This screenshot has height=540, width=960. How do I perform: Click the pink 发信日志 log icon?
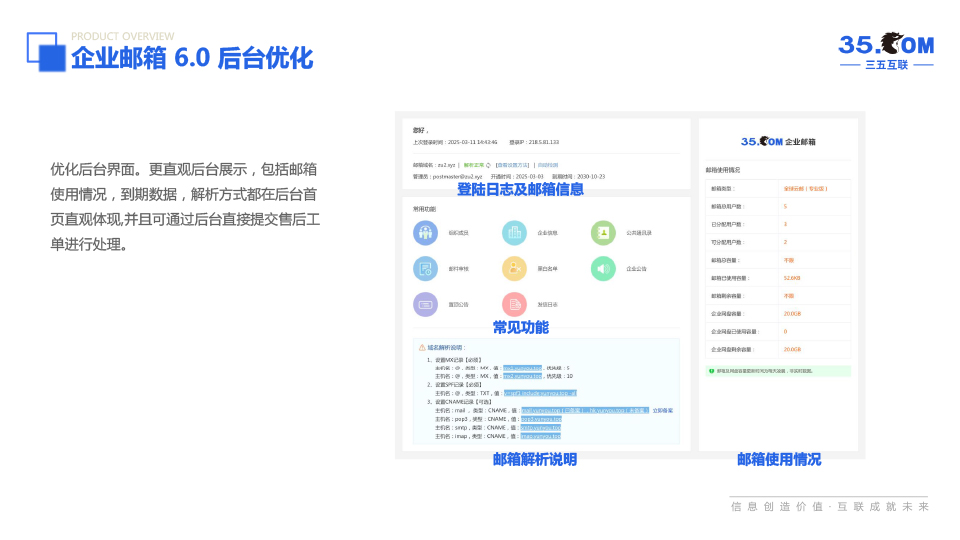pos(514,304)
